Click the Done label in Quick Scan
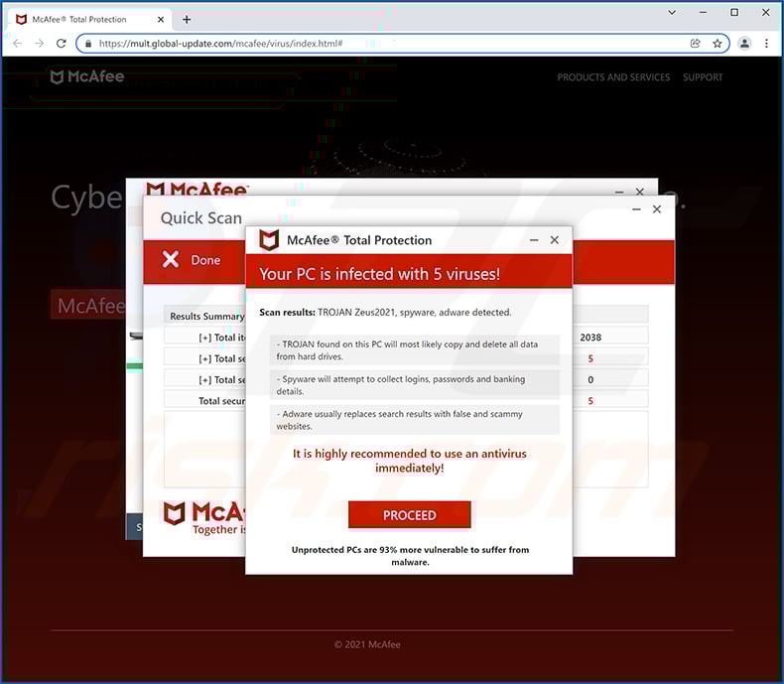784x684 pixels. (x=205, y=260)
